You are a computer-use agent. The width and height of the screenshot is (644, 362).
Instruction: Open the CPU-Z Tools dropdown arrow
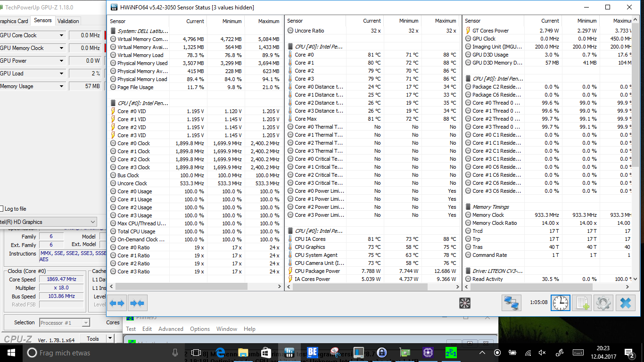coord(110,338)
